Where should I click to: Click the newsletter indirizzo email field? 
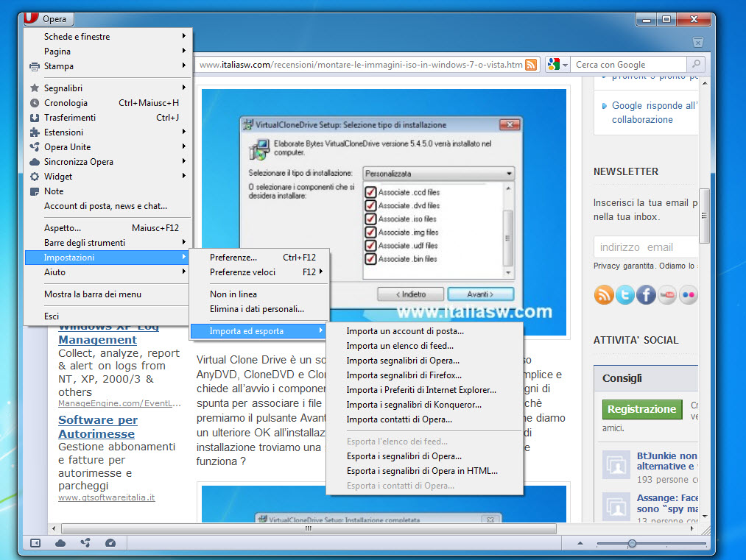[646, 247]
